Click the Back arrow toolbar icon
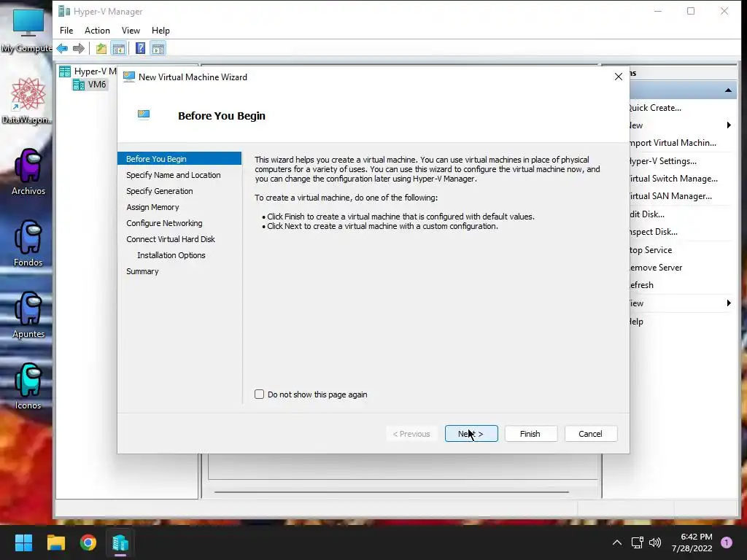This screenshot has height=560, width=747. pos(62,48)
